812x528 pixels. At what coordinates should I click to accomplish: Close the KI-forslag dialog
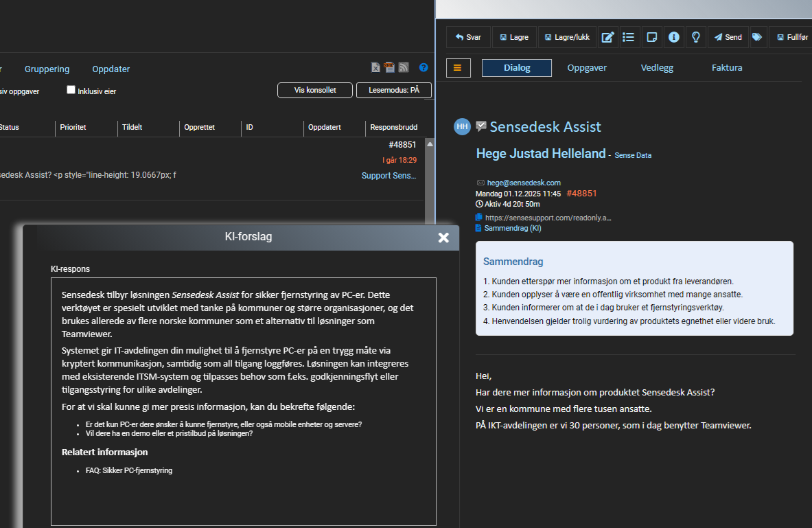443,238
